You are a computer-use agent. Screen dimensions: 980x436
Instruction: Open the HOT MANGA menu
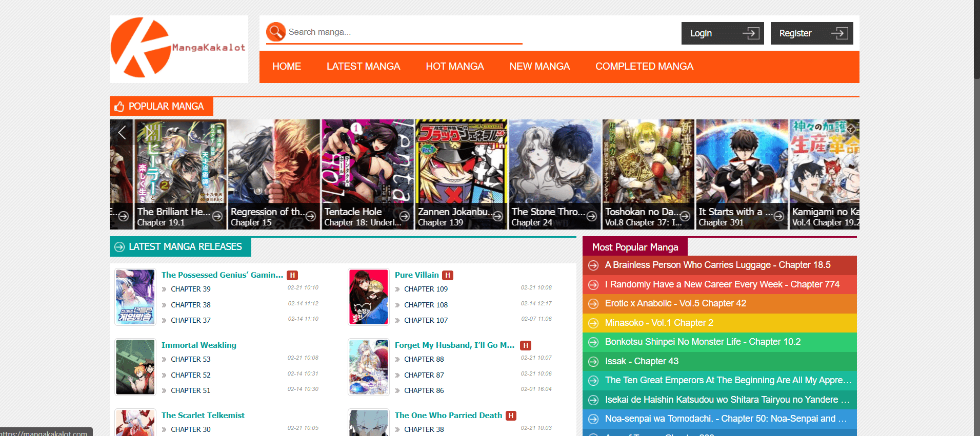coord(455,67)
